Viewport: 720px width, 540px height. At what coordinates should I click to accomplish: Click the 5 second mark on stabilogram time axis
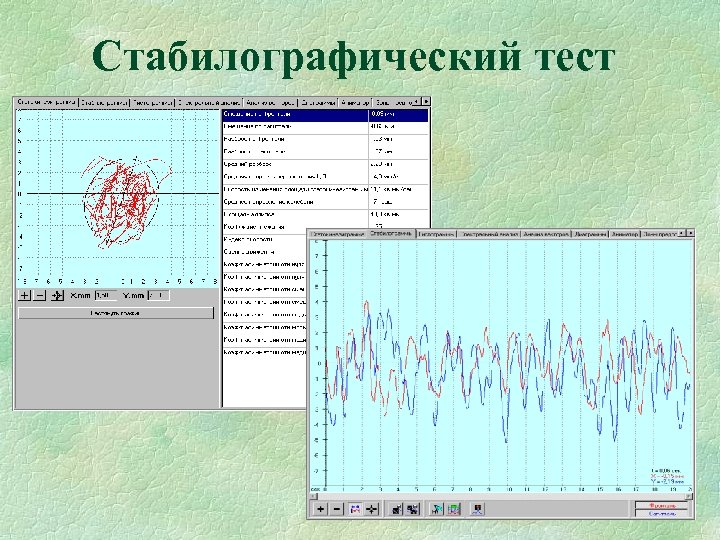click(x=416, y=489)
